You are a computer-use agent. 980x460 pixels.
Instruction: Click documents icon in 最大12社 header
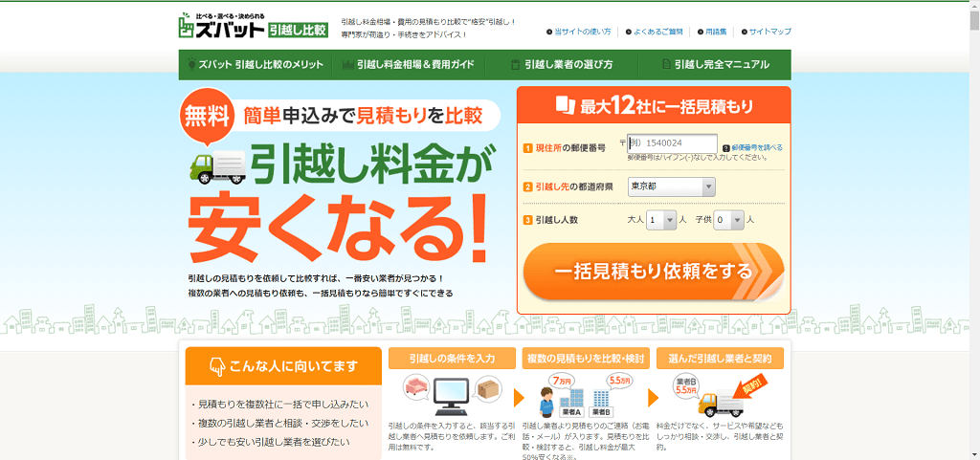[564, 105]
